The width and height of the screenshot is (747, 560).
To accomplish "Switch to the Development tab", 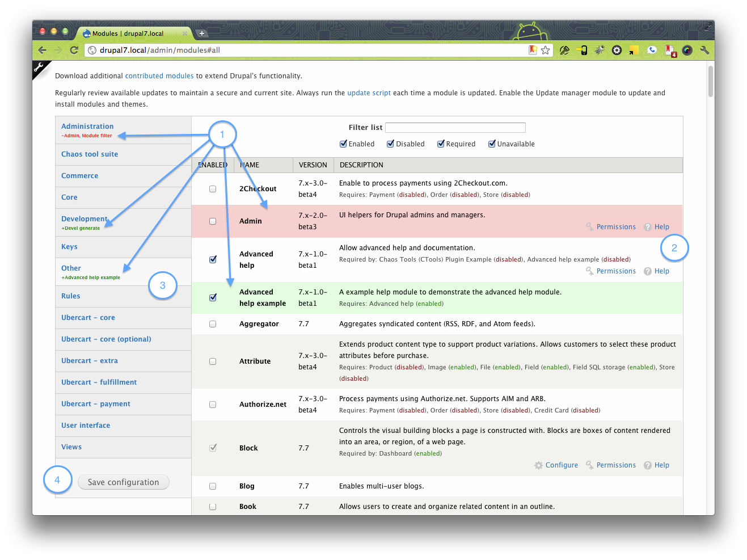I will coord(123,222).
